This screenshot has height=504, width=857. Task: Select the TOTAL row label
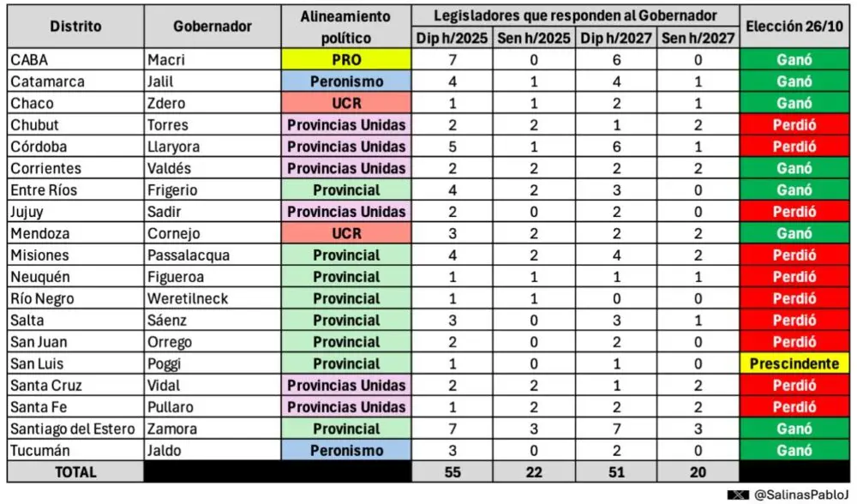pos(75,471)
